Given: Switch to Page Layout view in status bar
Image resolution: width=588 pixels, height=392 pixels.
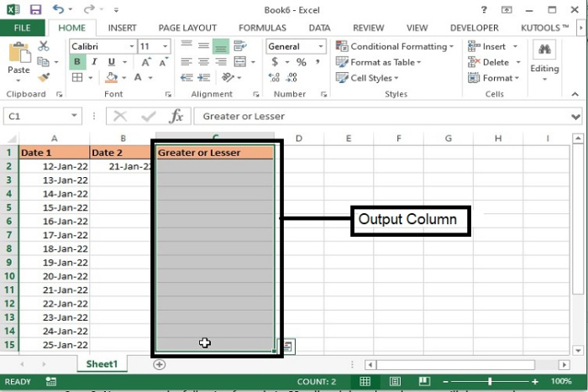Looking at the screenshot, I should pos(395,381).
